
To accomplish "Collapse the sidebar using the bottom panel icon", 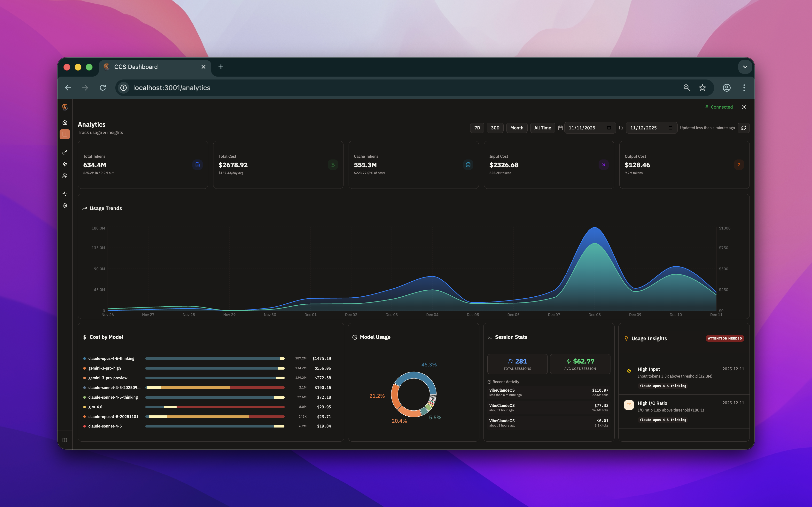I will point(65,440).
